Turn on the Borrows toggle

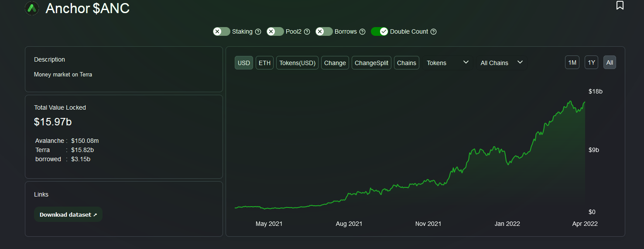(324, 31)
